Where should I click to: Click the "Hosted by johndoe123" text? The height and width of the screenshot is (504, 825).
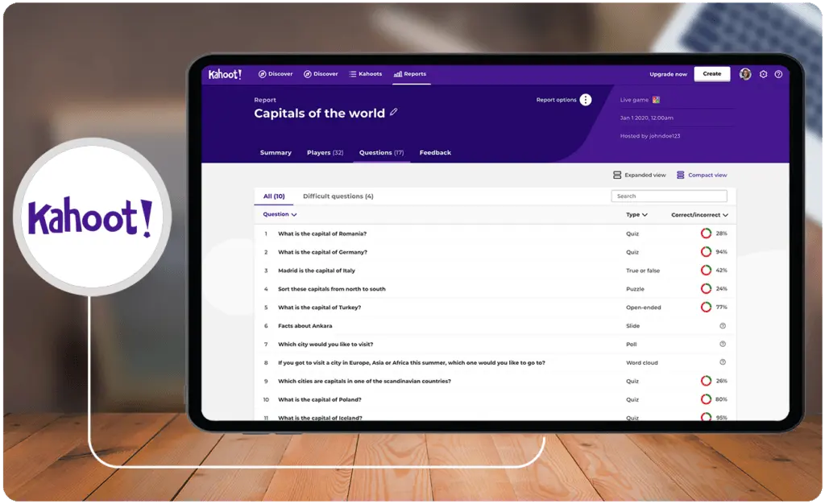(x=650, y=136)
